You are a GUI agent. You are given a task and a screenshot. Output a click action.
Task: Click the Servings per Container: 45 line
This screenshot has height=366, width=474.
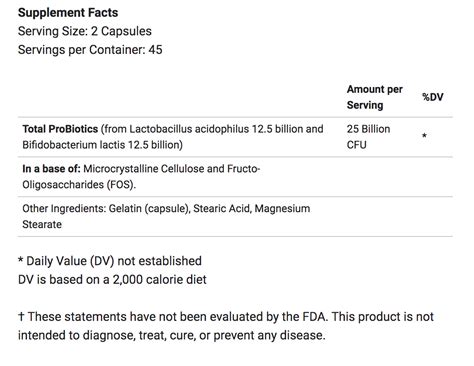(90, 50)
